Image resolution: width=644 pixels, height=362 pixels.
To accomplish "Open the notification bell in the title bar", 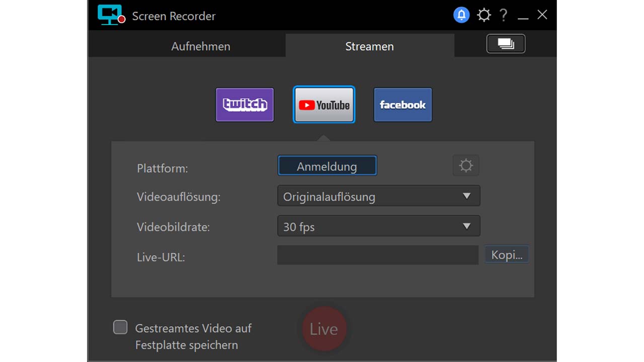I will pyautogui.click(x=461, y=15).
